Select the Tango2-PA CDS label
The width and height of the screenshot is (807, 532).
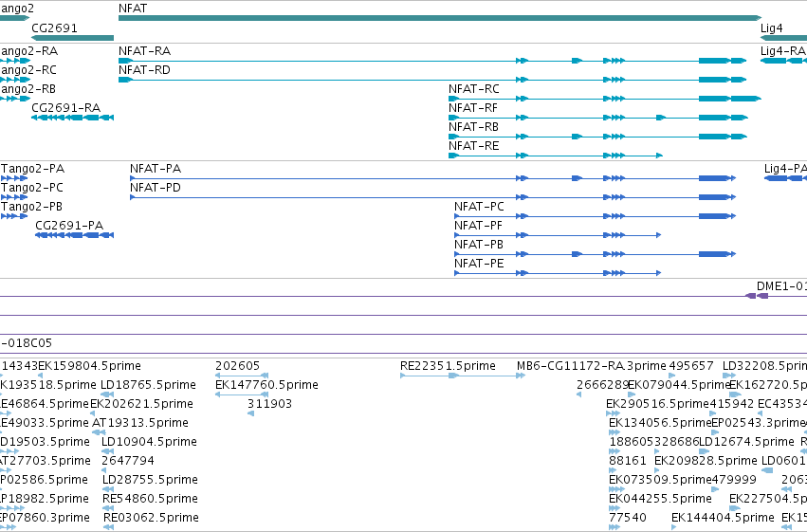(33, 169)
